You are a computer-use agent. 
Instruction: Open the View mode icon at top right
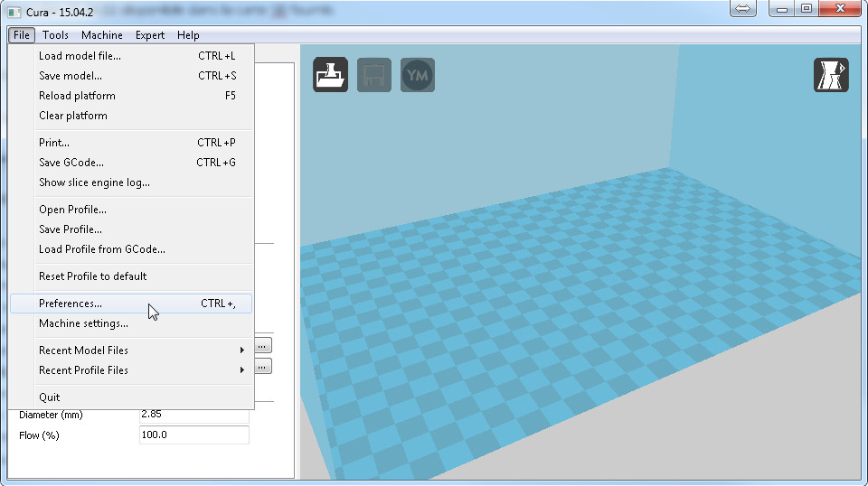831,75
